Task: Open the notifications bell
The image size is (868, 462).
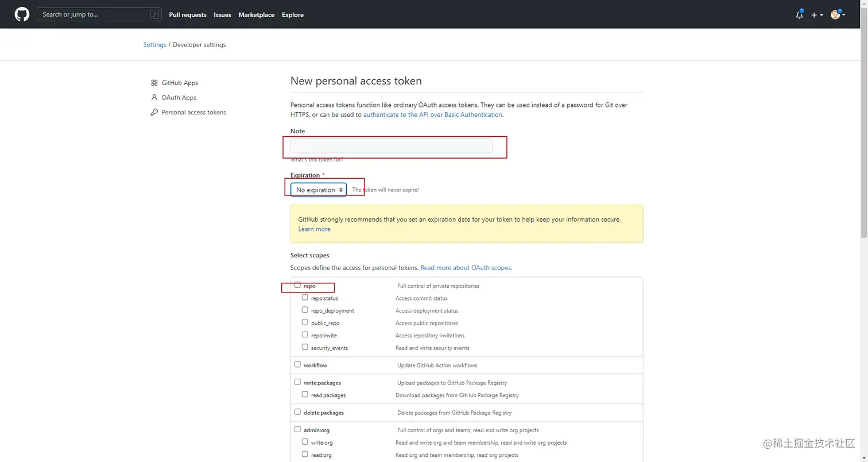Action: point(799,15)
